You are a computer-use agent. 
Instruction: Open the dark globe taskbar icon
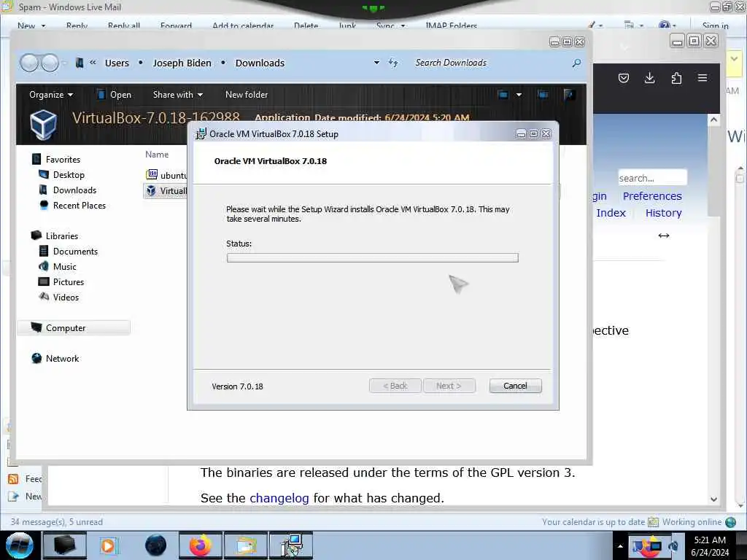coord(155,545)
